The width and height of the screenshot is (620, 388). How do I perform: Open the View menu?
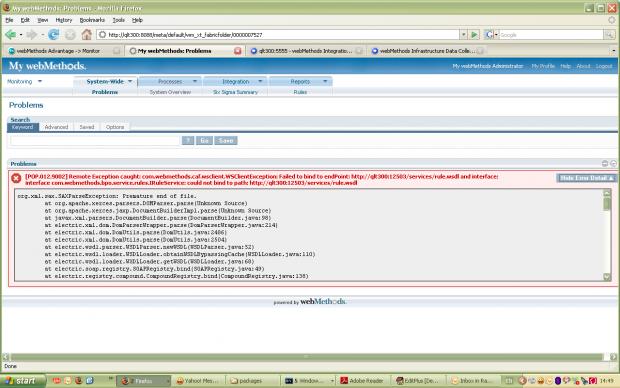(43, 20)
